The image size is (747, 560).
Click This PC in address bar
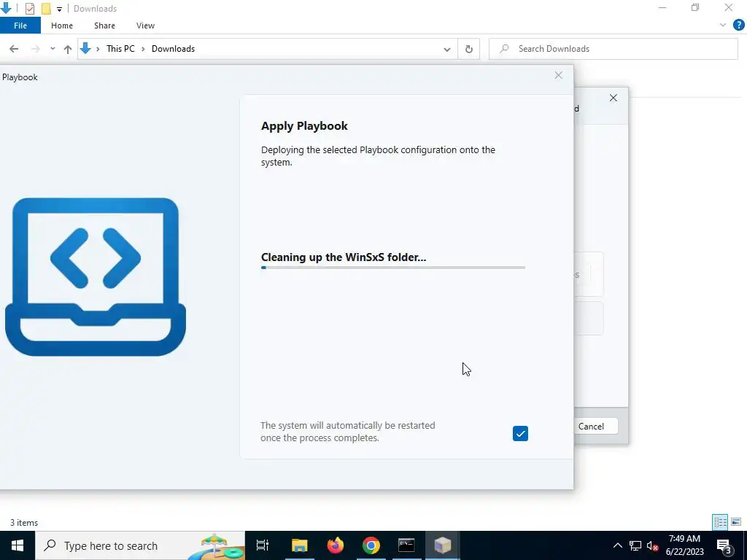[x=120, y=49]
